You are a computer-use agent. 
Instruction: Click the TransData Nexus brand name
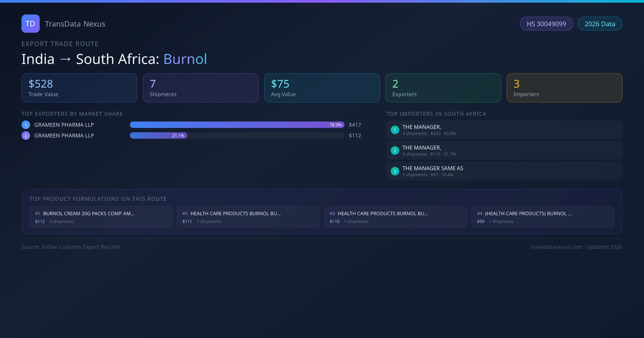[75, 24]
